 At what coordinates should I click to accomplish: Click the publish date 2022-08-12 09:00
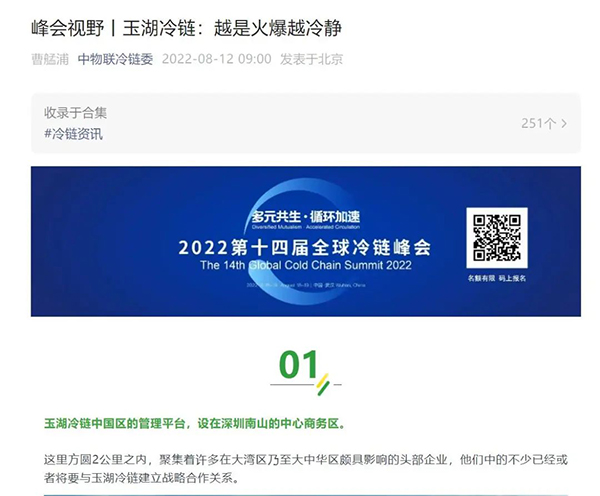pyautogui.click(x=217, y=59)
